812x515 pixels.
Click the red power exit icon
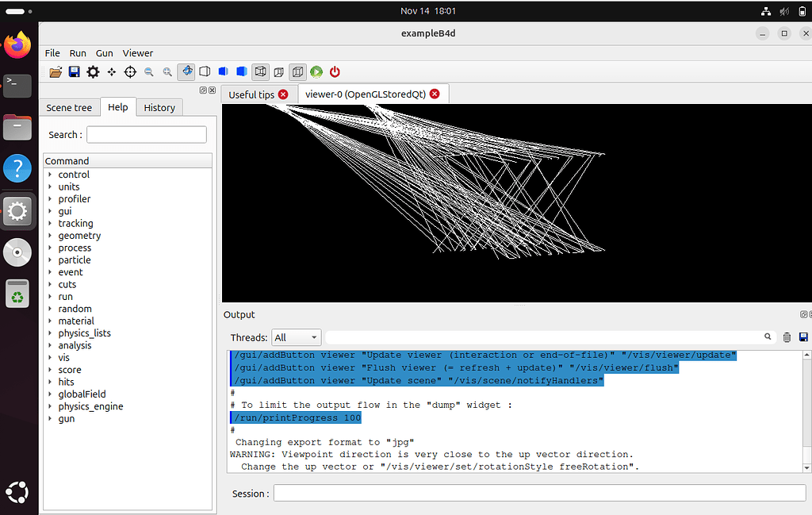[335, 72]
